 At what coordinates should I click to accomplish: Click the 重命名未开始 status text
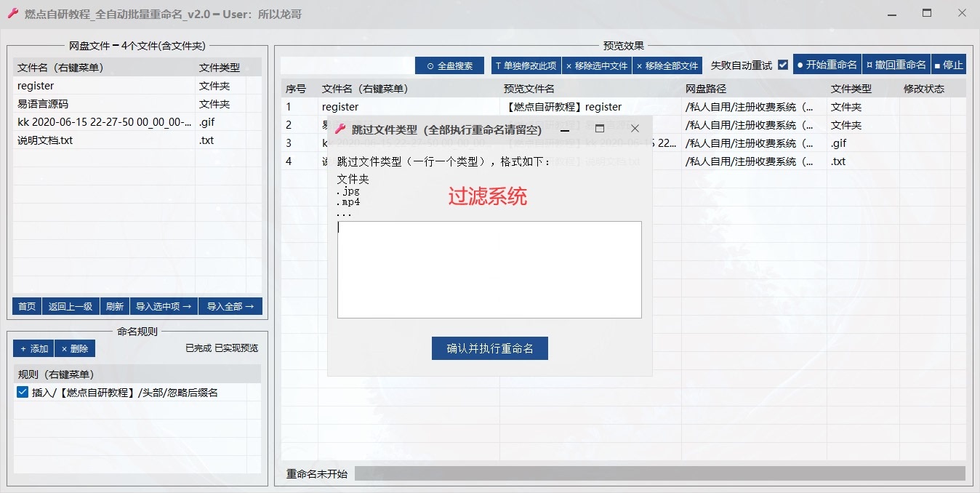(317, 474)
